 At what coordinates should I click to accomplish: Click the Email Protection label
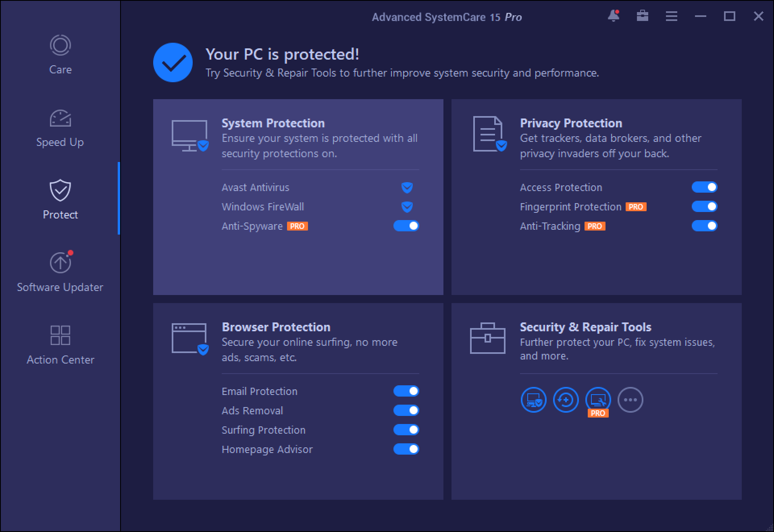pyautogui.click(x=260, y=391)
